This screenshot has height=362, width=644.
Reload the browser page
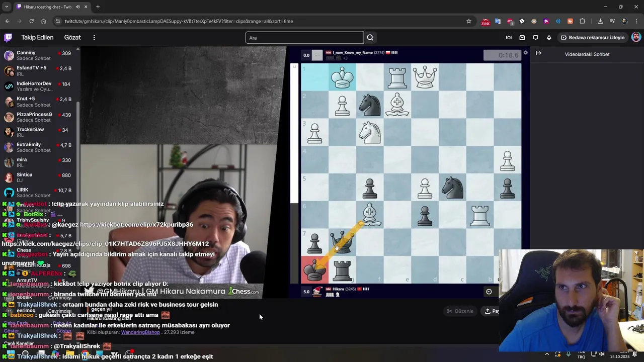point(31,21)
